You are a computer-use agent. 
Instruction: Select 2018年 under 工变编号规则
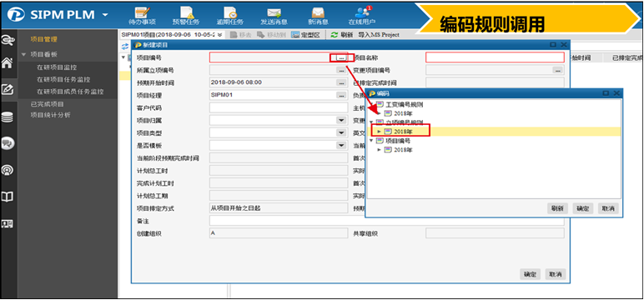402,113
